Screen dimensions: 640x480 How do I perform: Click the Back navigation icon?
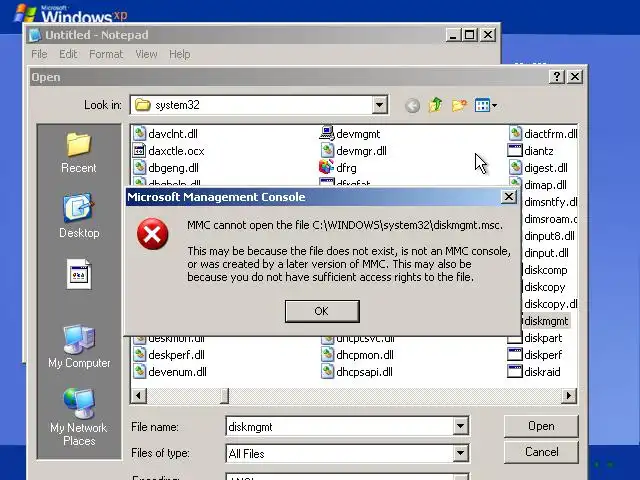[x=412, y=106]
